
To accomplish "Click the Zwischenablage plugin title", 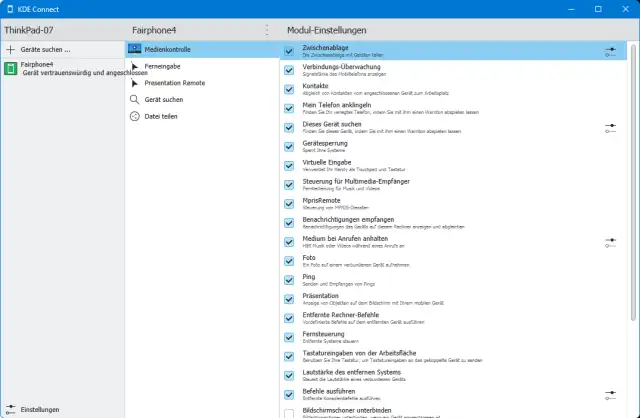I will tap(325, 48).
